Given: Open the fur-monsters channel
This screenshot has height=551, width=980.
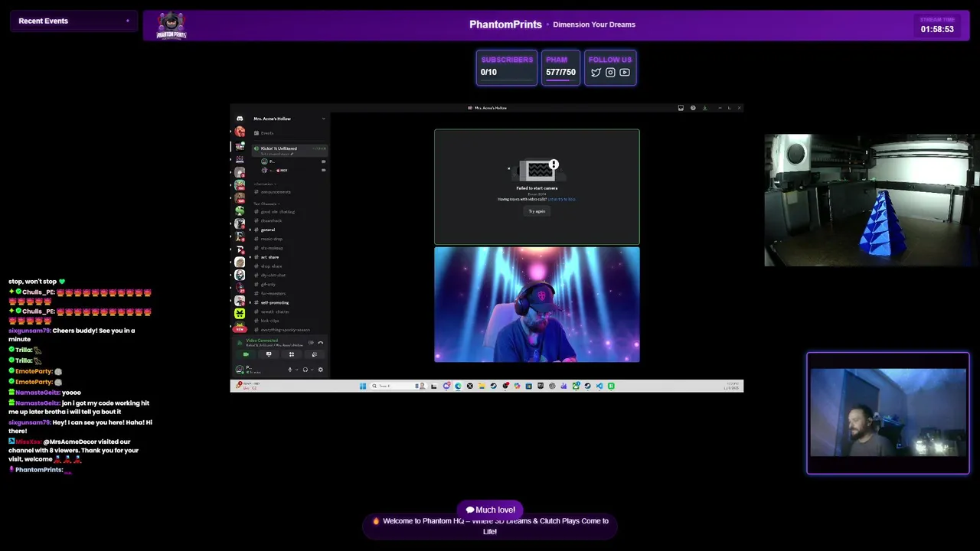Looking at the screenshot, I should (289, 293).
